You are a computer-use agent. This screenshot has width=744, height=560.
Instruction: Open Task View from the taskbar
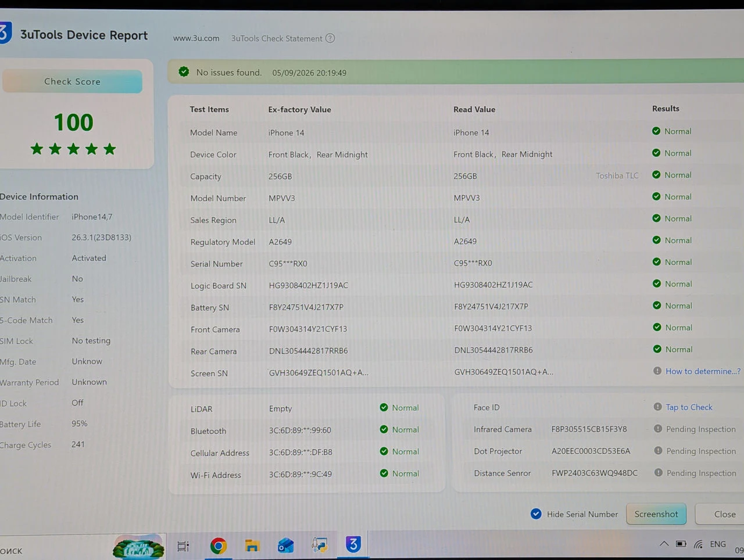pos(183,546)
